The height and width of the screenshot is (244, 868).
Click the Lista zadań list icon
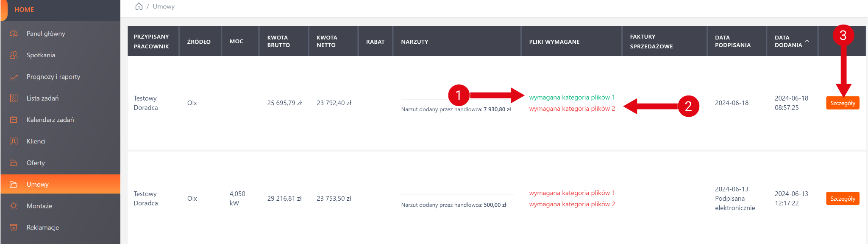14,98
